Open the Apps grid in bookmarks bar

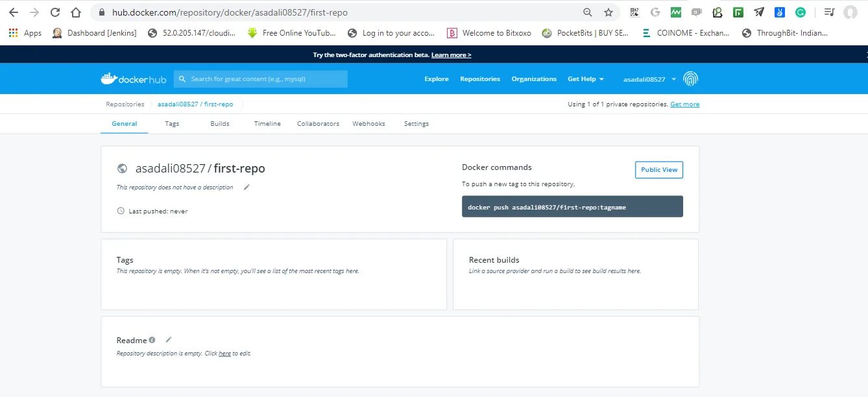(x=25, y=33)
